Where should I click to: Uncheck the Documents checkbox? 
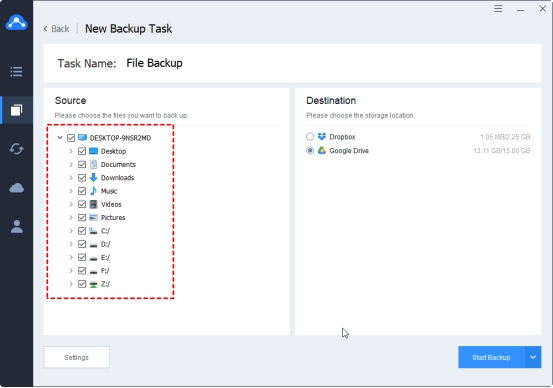tap(82, 164)
